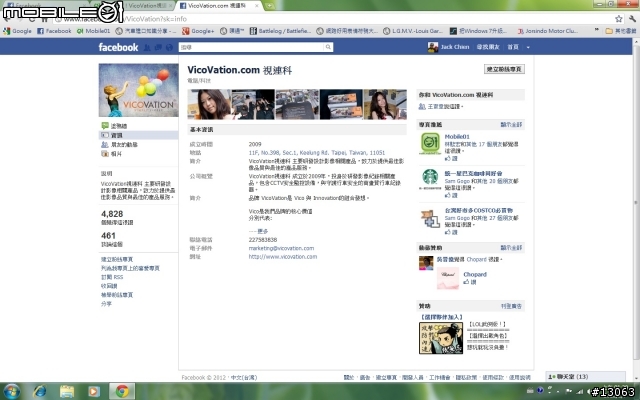Viewport: 640px width, 400px height.
Task: Open the Chrome wrench settings menu
Action: (633, 19)
